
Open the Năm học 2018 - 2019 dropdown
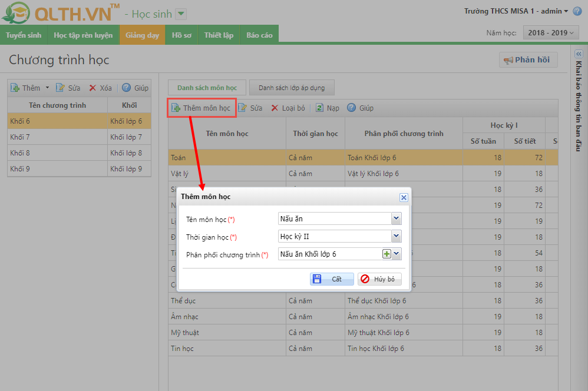pos(551,32)
